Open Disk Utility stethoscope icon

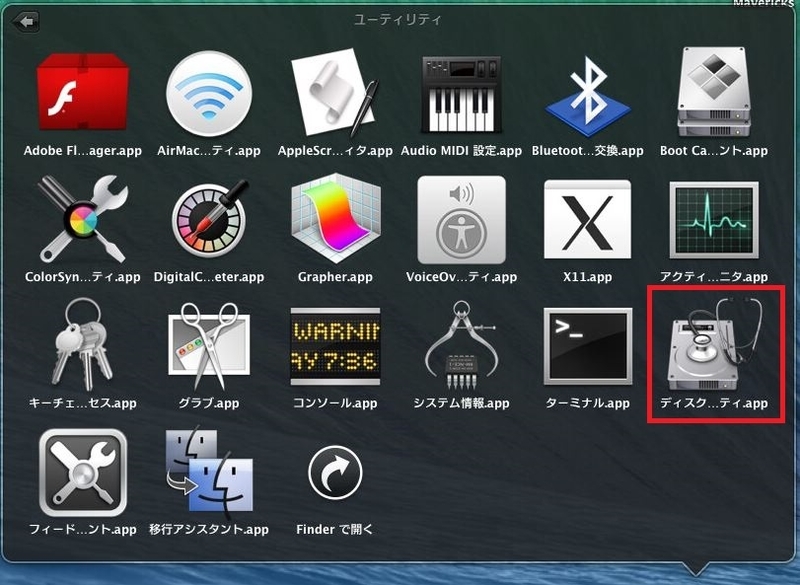tap(714, 345)
